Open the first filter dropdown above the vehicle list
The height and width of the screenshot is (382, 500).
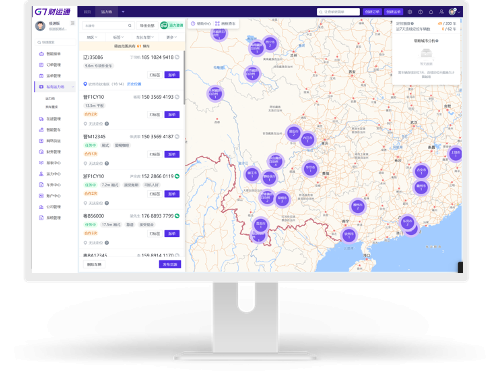click(92, 37)
